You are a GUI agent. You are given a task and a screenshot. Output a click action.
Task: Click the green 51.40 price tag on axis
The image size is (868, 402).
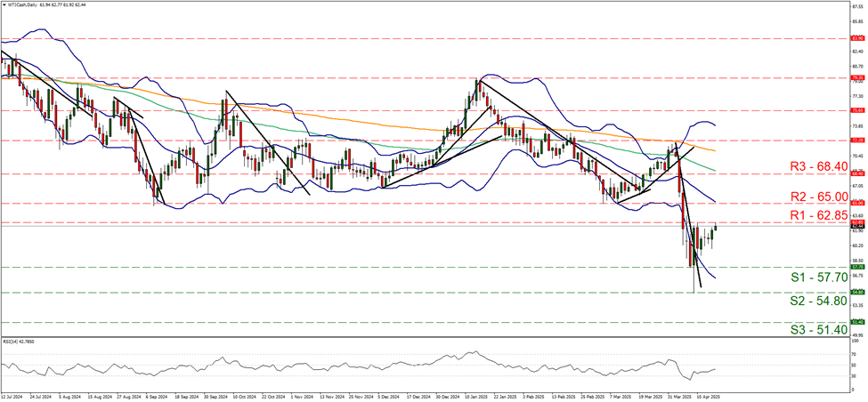(x=857, y=322)
